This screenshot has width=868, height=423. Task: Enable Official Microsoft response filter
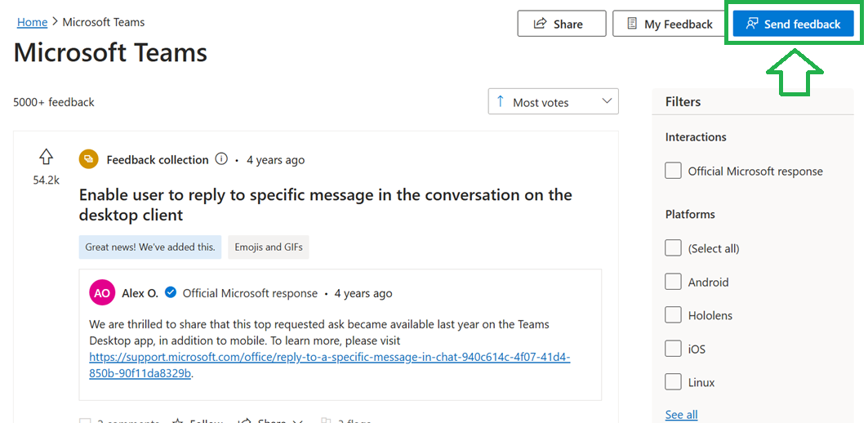[x=673, y=171]
